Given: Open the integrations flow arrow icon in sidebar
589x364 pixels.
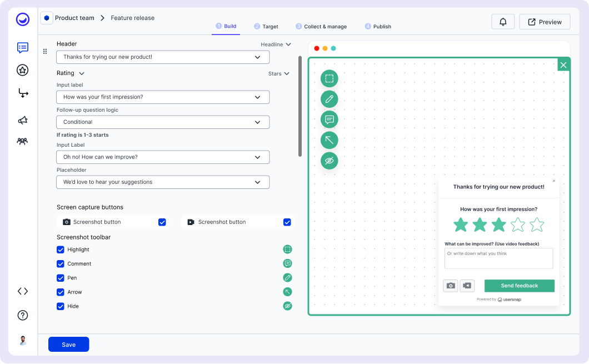Looking at the screenshot, I should [23, 93].
